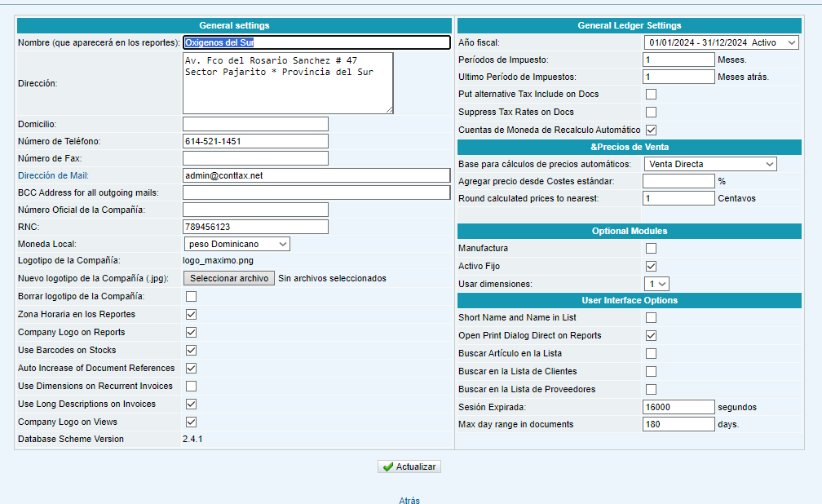The width and height of the screenshot is (822, 504).
Task: Click the General settings header
Action: tap(234, 25)
